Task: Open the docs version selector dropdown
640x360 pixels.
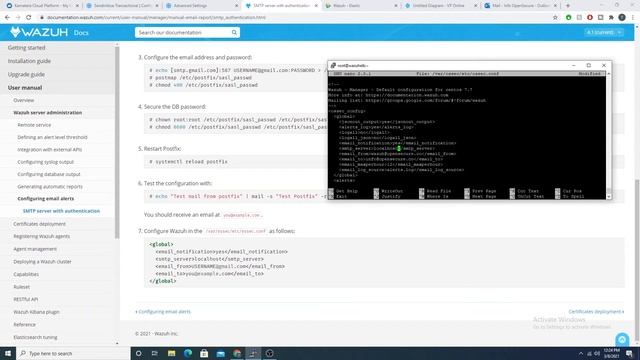Action: click(604, 32)
